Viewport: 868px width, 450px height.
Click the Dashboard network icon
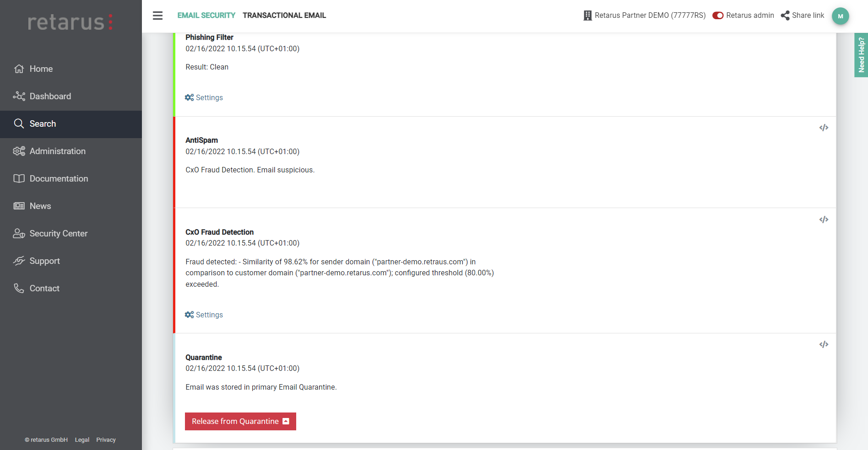tap(19, 96)
